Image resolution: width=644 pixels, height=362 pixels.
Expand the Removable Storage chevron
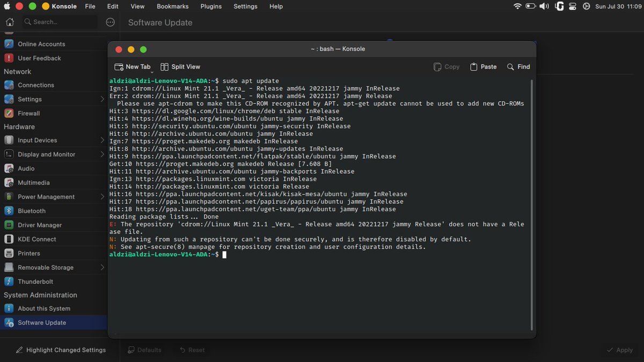(102, 267)
